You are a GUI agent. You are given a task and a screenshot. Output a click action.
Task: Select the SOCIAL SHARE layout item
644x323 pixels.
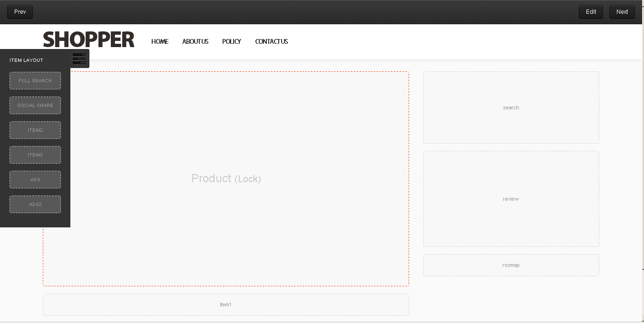point(35,105)
